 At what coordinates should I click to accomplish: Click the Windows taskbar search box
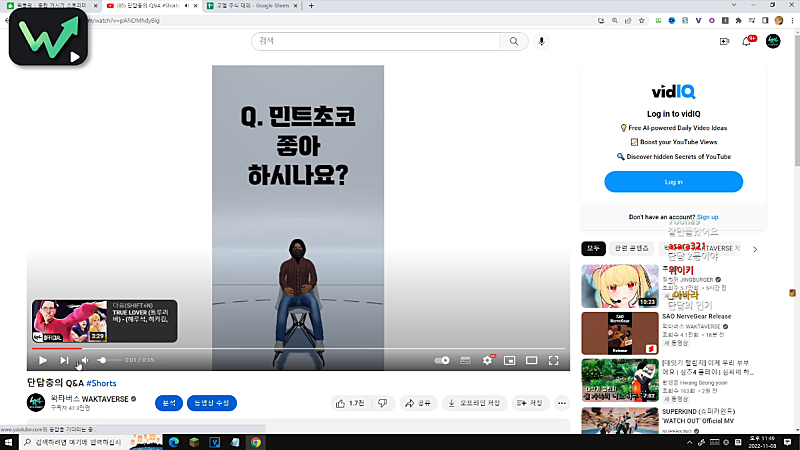point(74,442)
